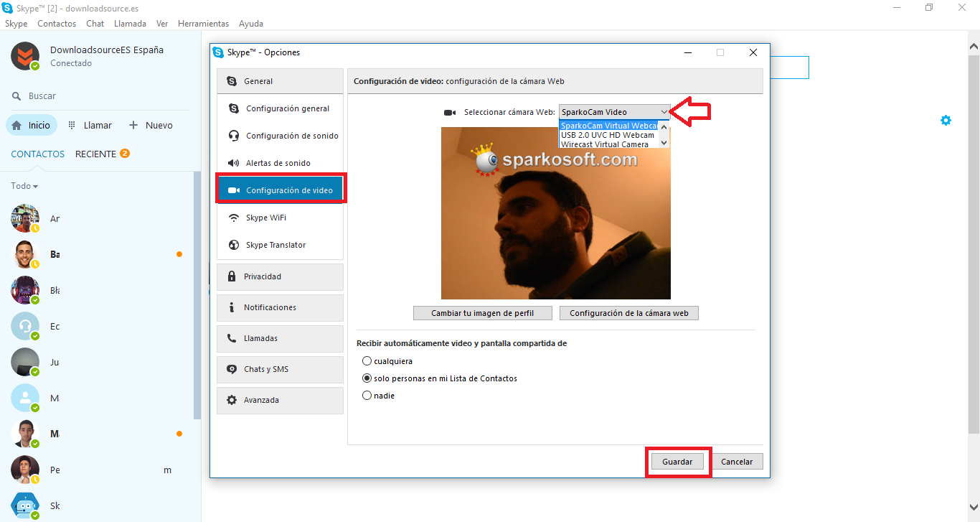Open the Ver menu
This screenshot has width=980, height=522.
(x=162, y=24)
